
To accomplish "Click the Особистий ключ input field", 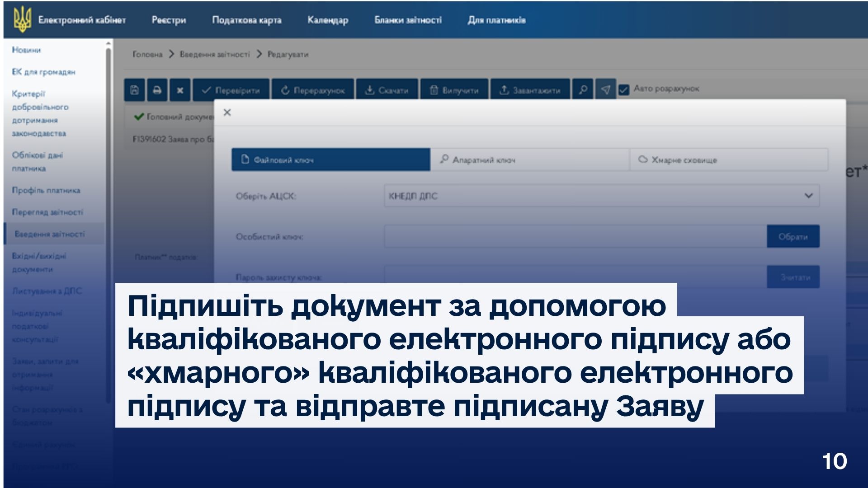I will click(x=576, y=236).
